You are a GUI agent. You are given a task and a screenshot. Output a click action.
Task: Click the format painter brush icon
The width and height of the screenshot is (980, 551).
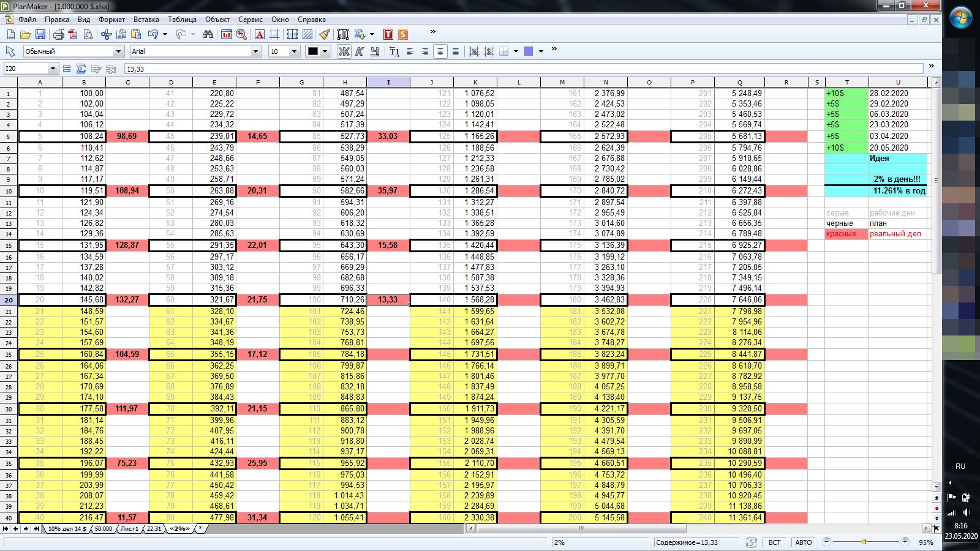pyautogui.click(x=325, y=34)
